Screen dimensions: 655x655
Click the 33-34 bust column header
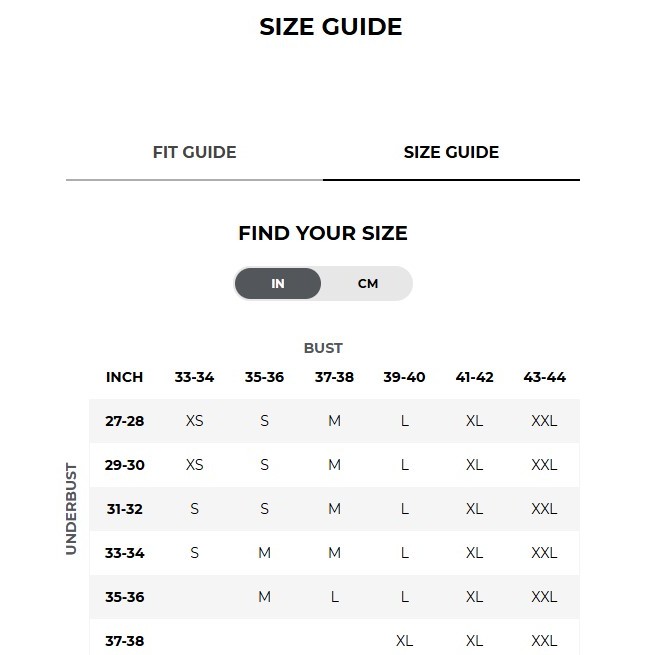point(194,377)
